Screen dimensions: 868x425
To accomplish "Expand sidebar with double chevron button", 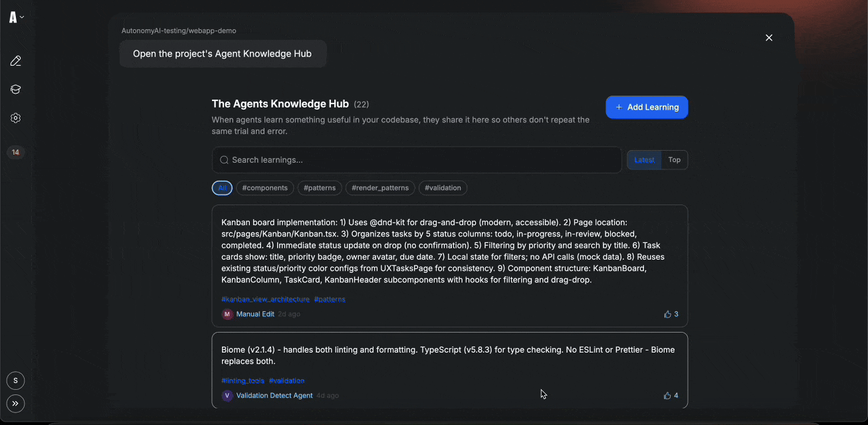I will click(16, 403).
